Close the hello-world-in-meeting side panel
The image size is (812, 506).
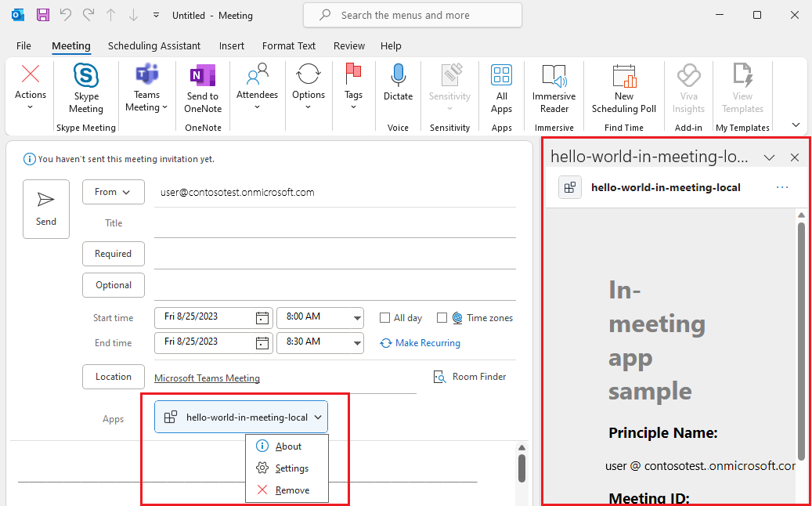point(795,157)
